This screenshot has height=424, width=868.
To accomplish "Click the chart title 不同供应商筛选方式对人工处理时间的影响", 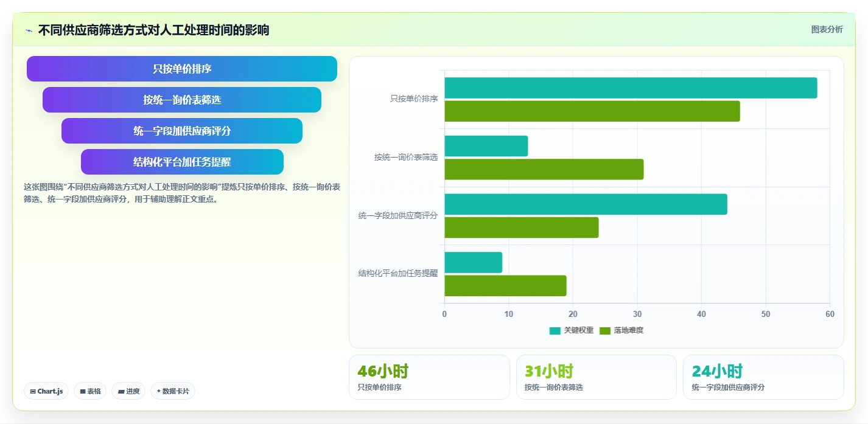I will 153,30.
